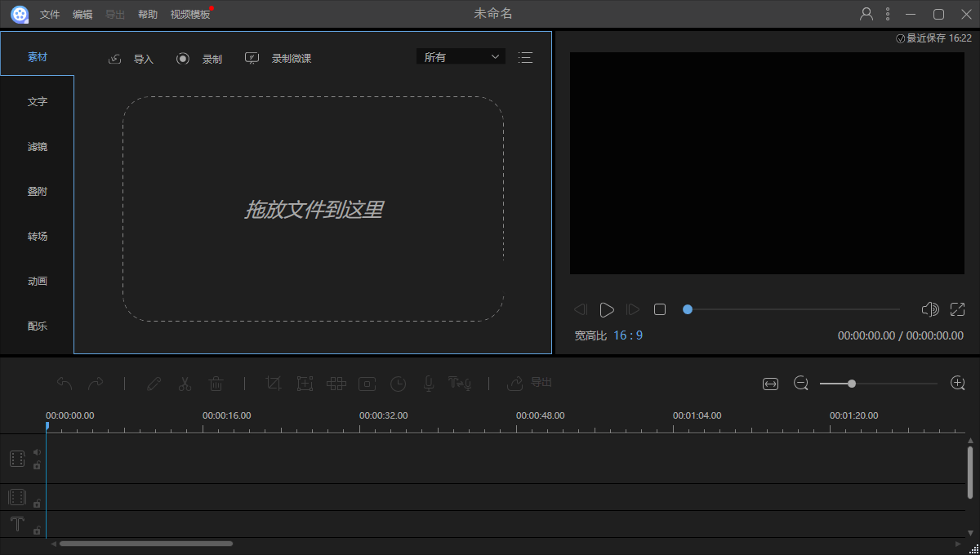
Task: Click the timeline zoom slider handle
Action: (852, 384)
